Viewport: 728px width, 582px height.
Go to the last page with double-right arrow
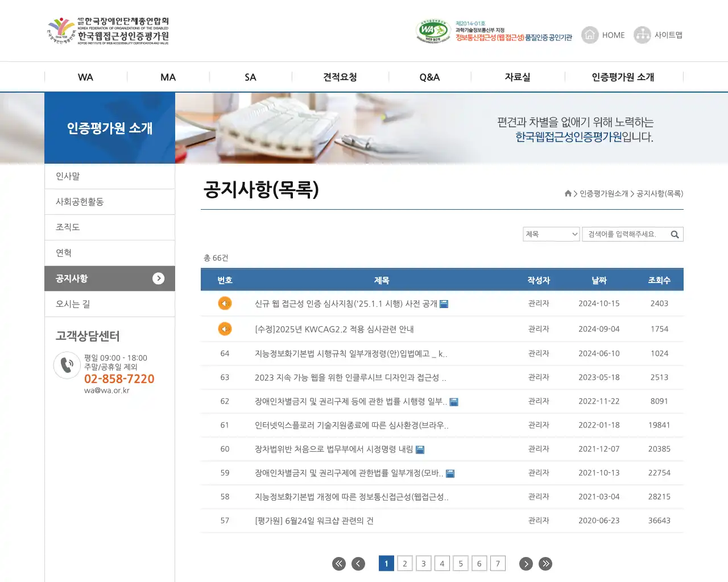tap(545, 564)
